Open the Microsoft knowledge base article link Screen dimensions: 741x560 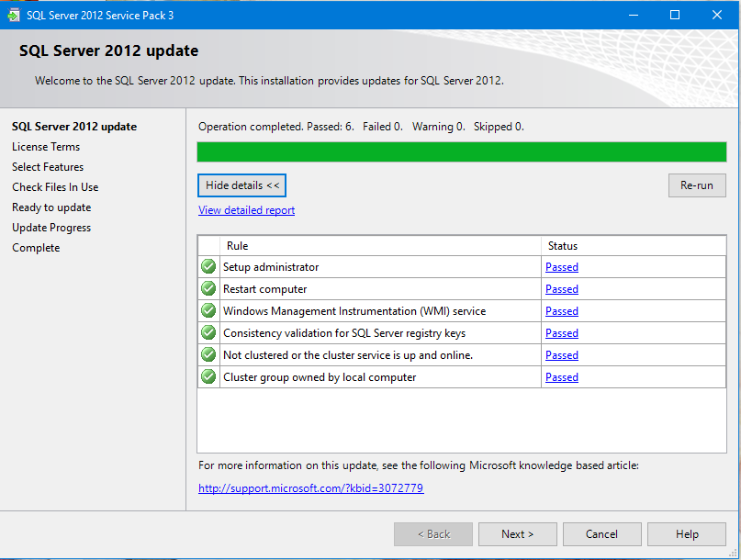[x=310, y=487]
